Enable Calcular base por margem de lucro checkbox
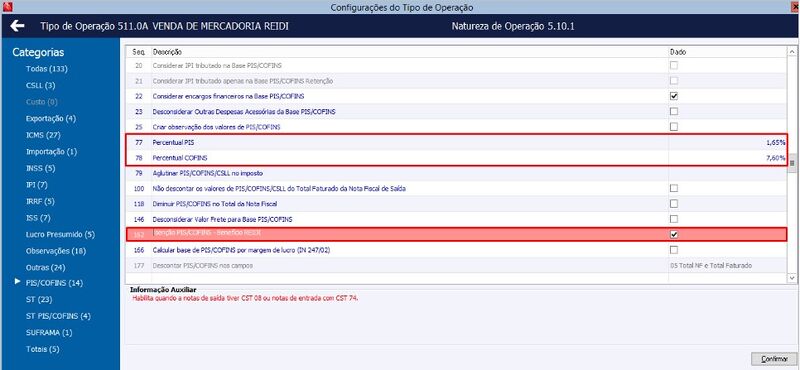Screen dimensions: 800x370 [x=674, y=250]
